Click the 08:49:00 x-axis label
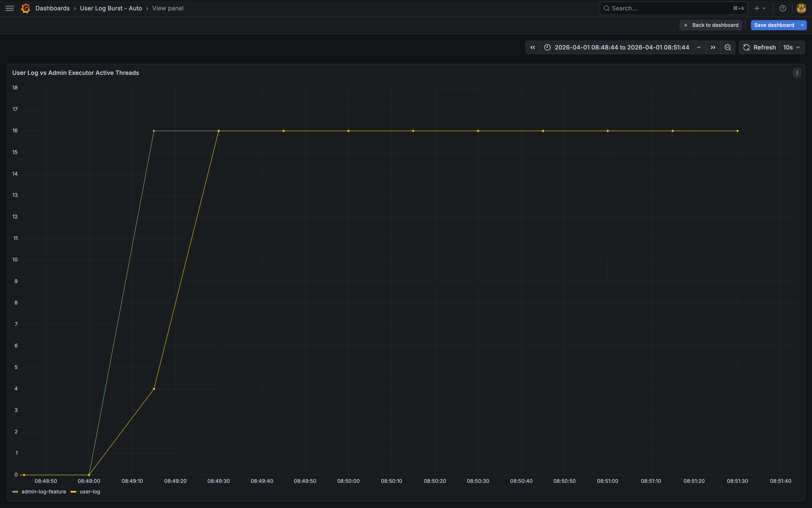The image size is (812, 508). [89, 481]
